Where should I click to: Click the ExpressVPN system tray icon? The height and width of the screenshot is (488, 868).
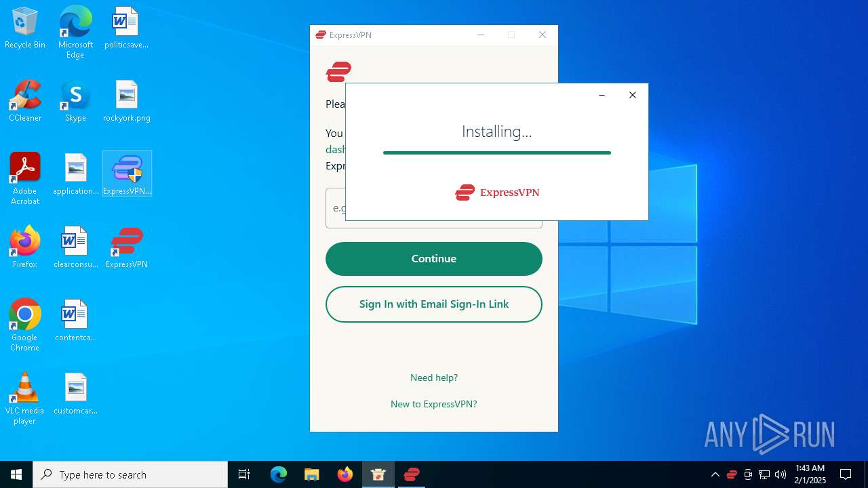pos(732,474)
